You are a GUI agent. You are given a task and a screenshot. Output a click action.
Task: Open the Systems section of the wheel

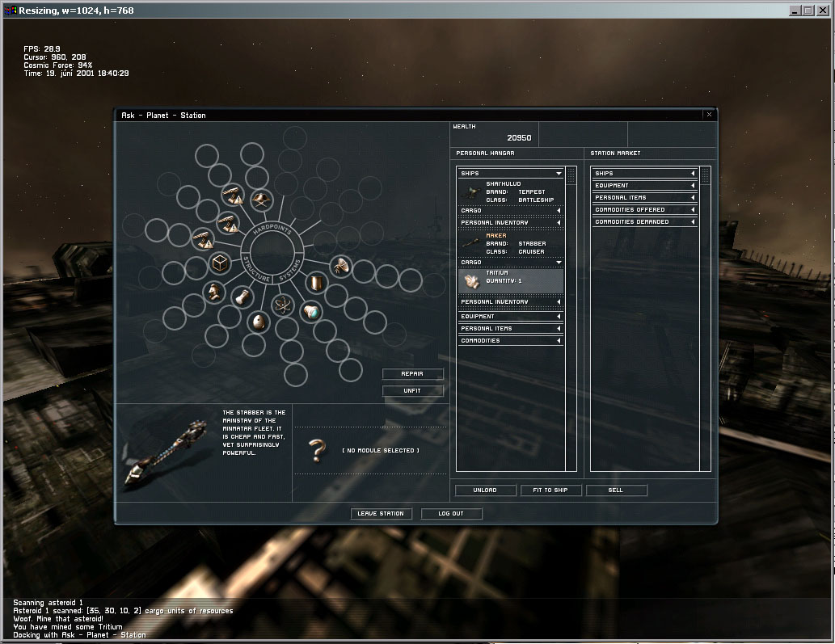[291, 270]
